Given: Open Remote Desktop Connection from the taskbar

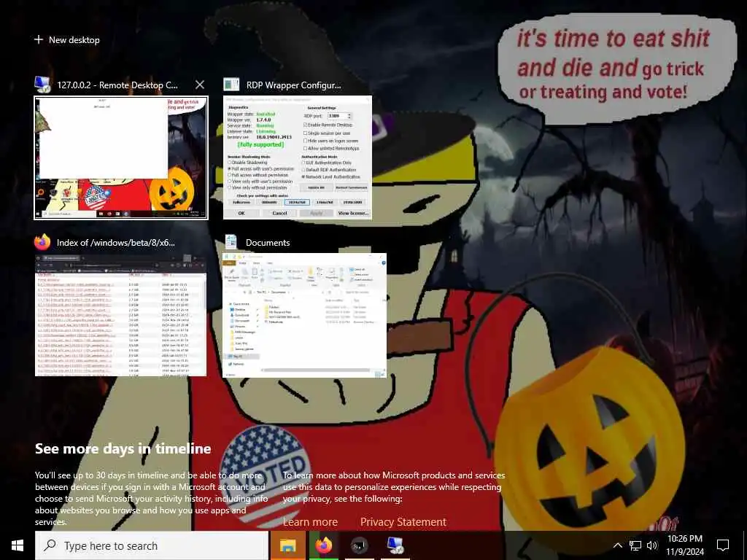Looking at the screenshot, I should point(395,545).
